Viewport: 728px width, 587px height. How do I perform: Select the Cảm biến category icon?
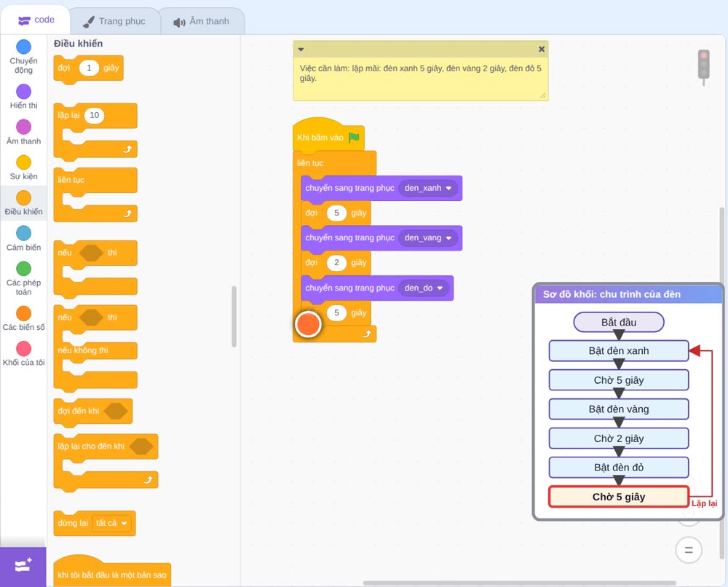pyautogui.click(x=23, y=233)
